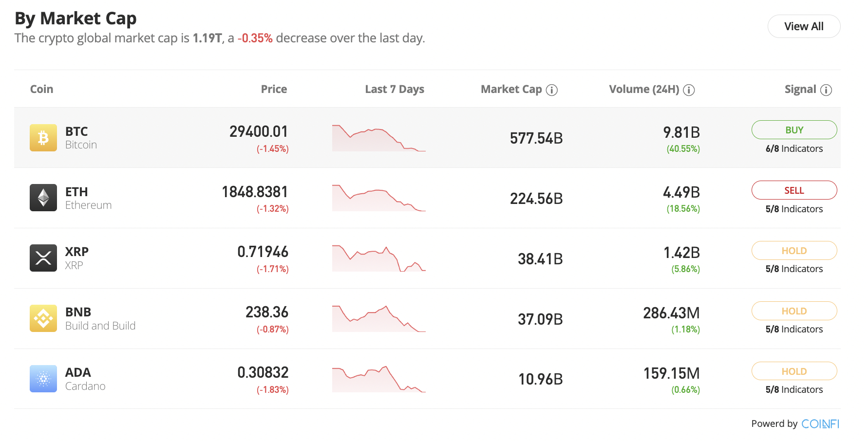Viewport: 868px width, 441px height.
Task: Open the Volume (24H) info icon
Action: 689,90
